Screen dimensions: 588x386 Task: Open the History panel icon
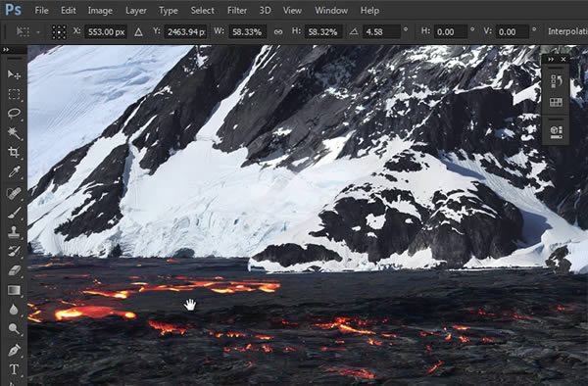(x=556, y=81)
